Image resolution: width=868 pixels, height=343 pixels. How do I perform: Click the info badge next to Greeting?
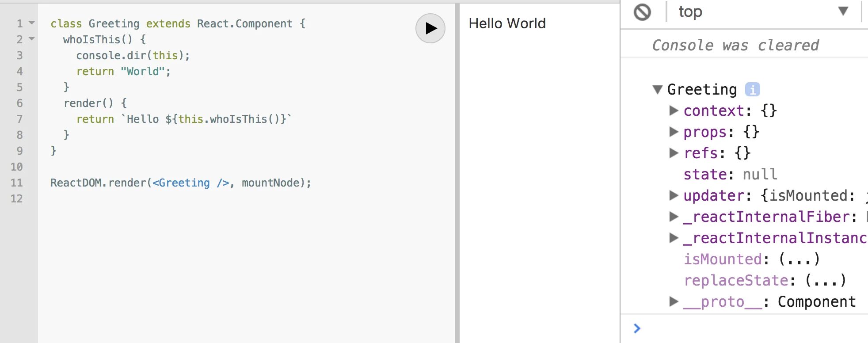coord(752,89)
